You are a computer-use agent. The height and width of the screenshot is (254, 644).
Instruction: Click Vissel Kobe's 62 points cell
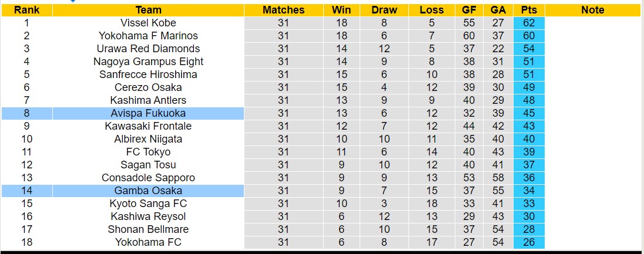(529, 23)
